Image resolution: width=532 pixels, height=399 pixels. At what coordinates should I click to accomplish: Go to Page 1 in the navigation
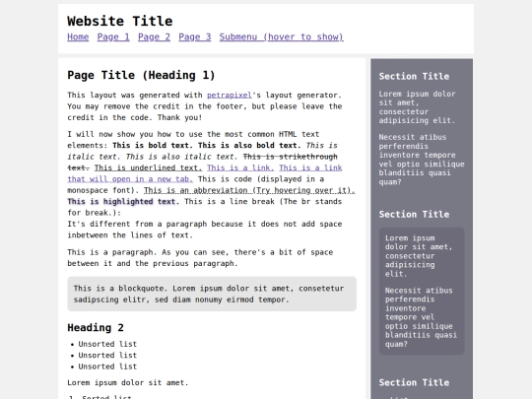[113, 37]
